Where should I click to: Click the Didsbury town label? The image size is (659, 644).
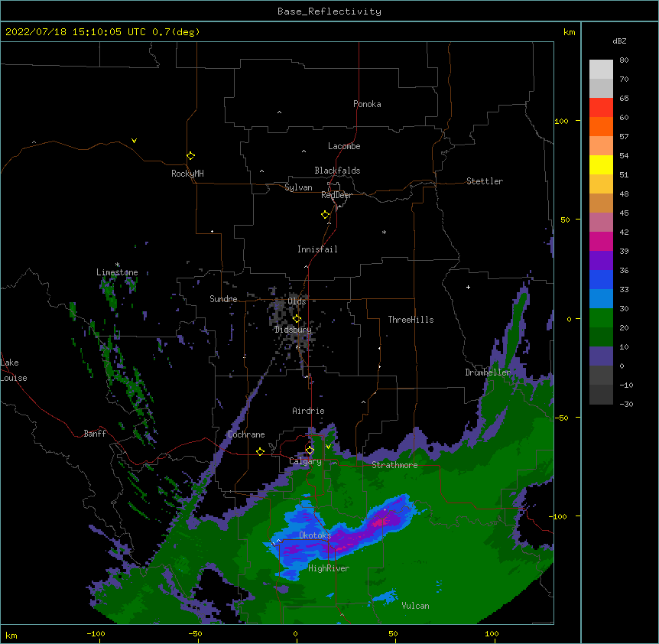tap(293, 330)
